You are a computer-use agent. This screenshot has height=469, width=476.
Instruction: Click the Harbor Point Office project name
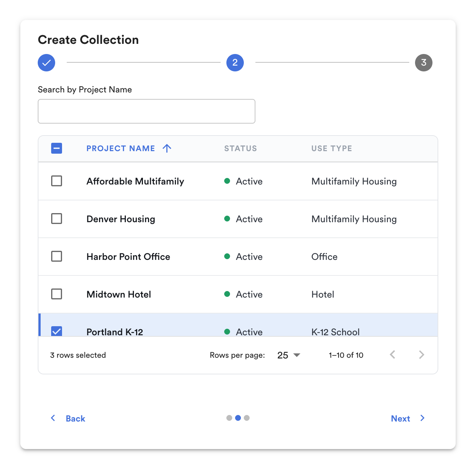point(128,257)
